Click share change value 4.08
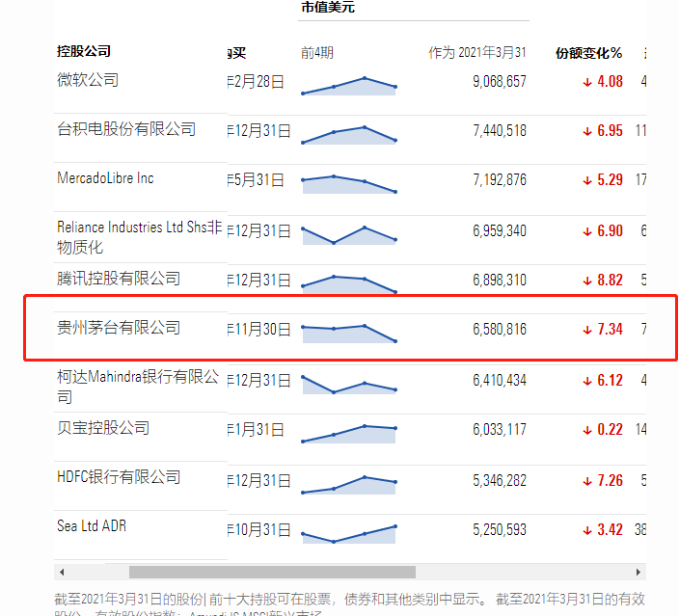679x616 pixels. click(610, 81)
